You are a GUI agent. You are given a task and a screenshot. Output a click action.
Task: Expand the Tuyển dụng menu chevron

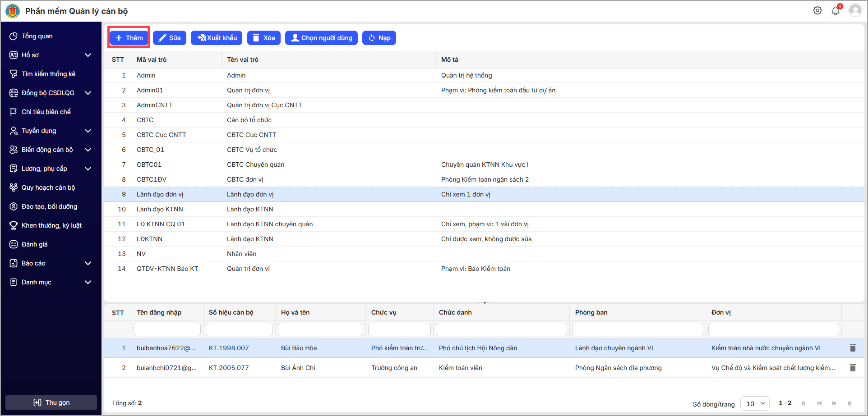88,131
